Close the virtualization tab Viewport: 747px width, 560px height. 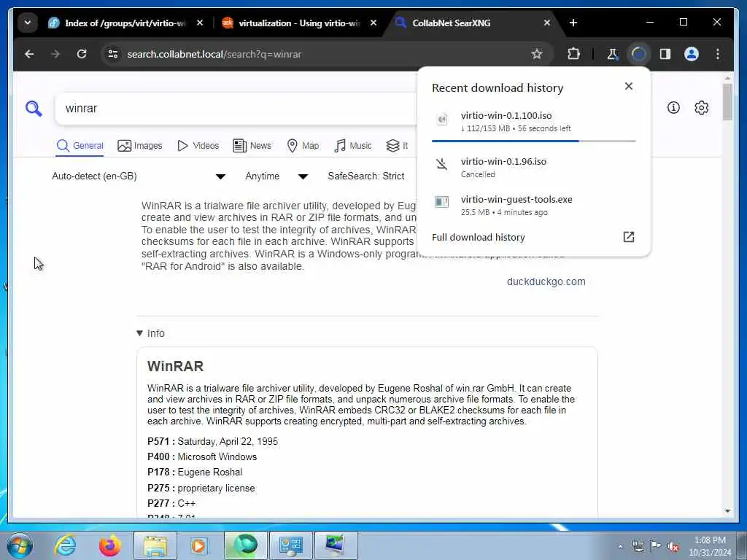[373, 23]
